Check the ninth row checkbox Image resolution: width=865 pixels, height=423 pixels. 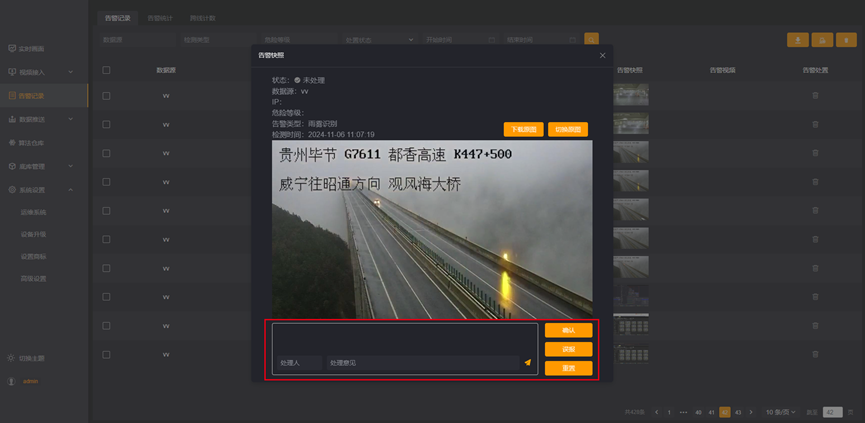(x=106, y=325)
